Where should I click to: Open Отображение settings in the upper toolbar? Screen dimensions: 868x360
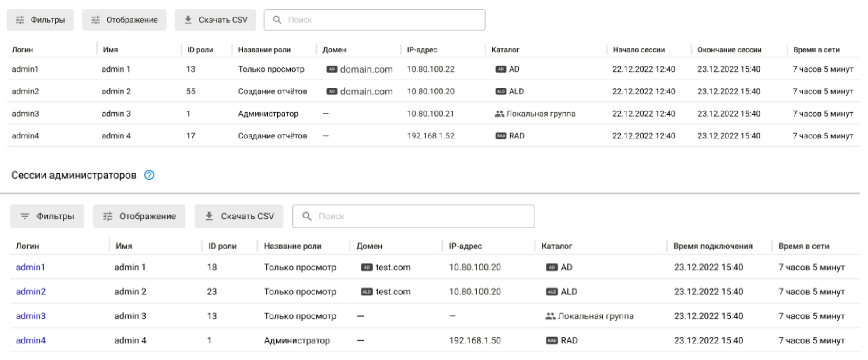point(124,20)
